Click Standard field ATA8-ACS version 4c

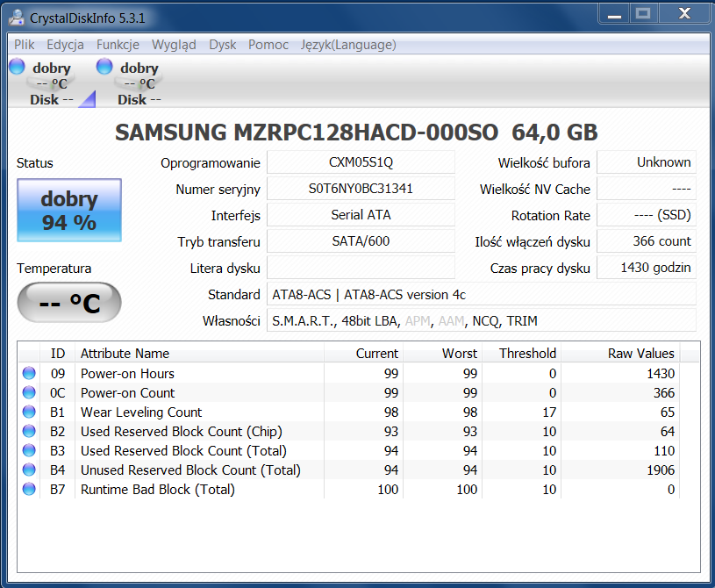coord(482,294)
